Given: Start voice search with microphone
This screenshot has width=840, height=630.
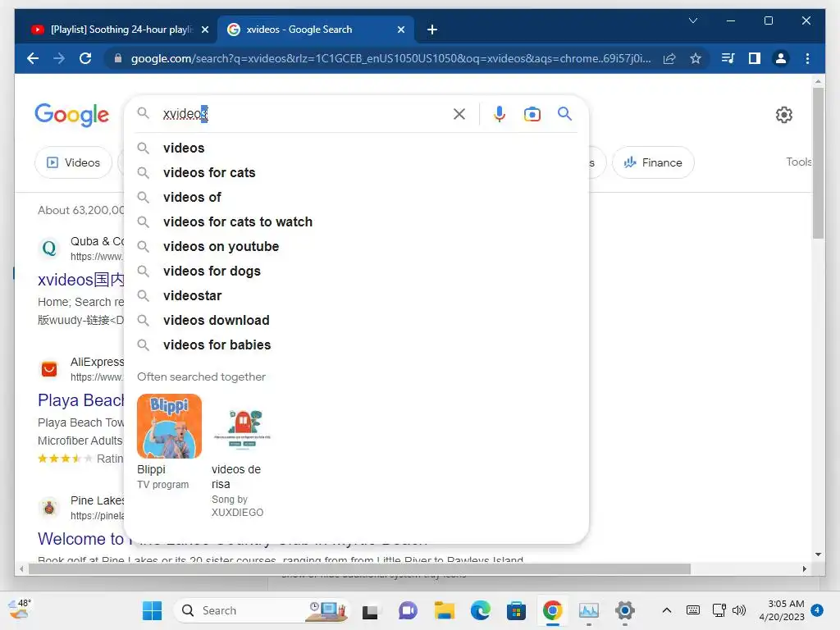Looking at the screenshot, I should tap(500, 113).
